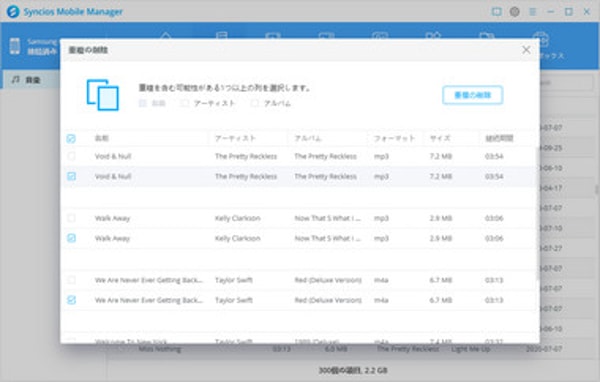Click the search field in main window
600x382 pixels.
coord(567,83)
